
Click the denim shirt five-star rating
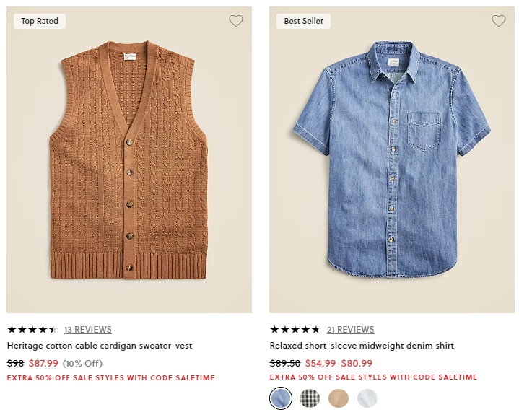tap(295, 330)
